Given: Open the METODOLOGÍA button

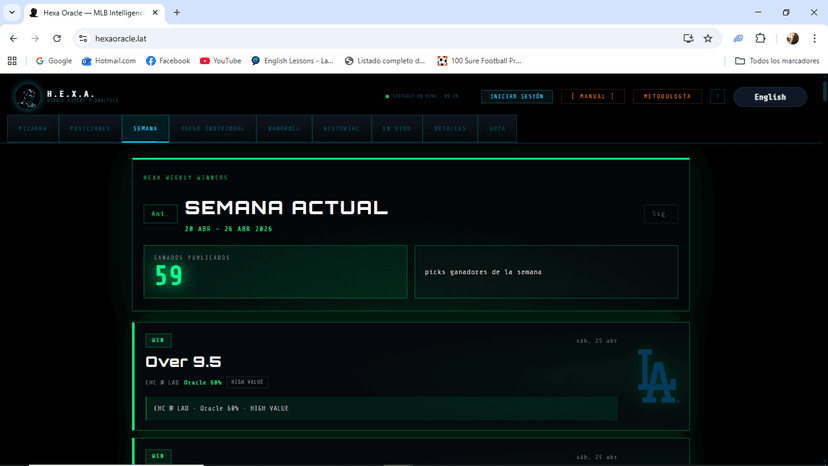Looking at the screenshot, I should (667, 97).
